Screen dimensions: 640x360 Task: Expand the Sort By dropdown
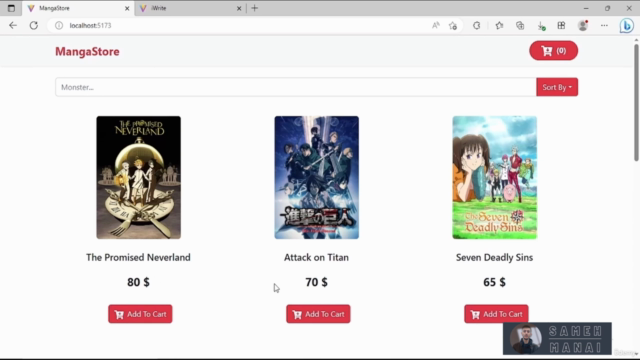[557, 87]
